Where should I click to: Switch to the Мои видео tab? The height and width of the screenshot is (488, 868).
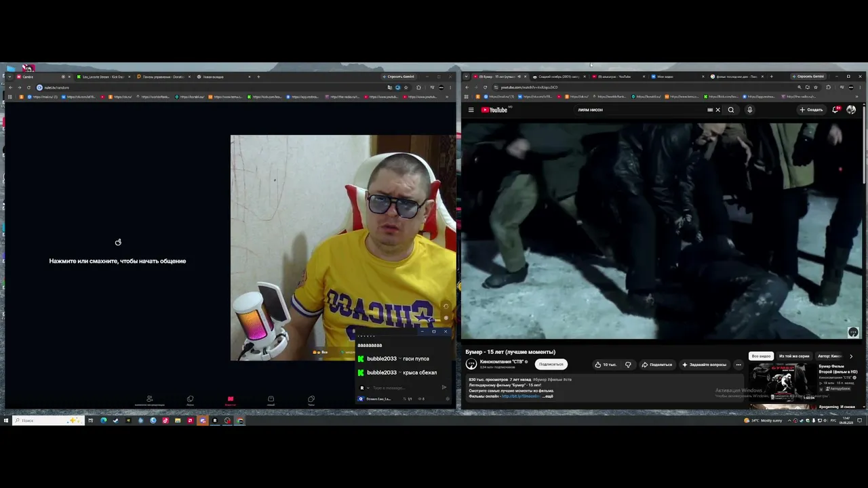click(x=677, y=77)
